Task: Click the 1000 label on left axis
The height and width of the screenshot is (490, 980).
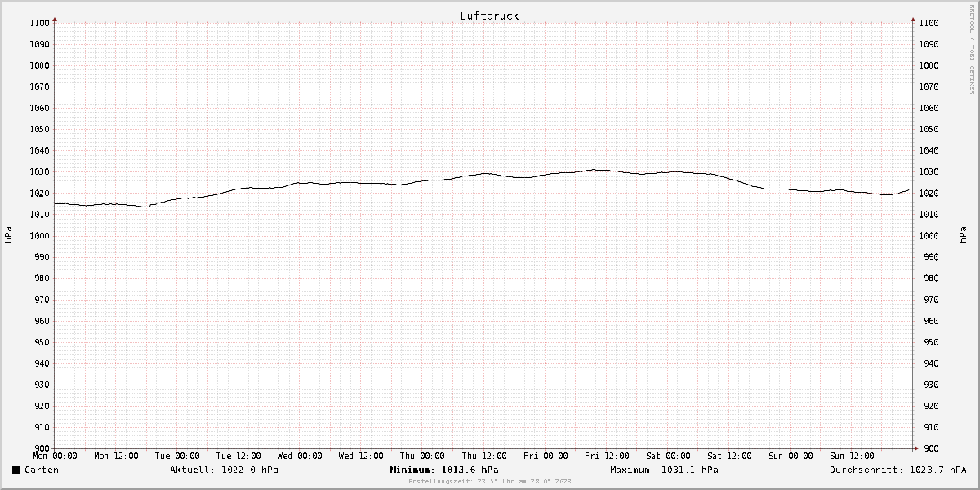Action: coord(40,235)
